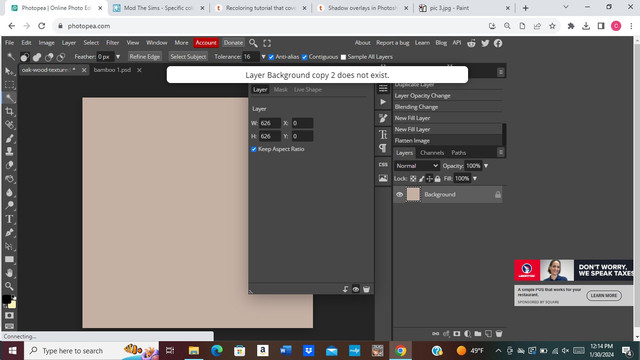The height and width of the screenshot is (360, 640).
Task: Select the Path Select tool
Action: pyautogui.click(x=9, y=246)
